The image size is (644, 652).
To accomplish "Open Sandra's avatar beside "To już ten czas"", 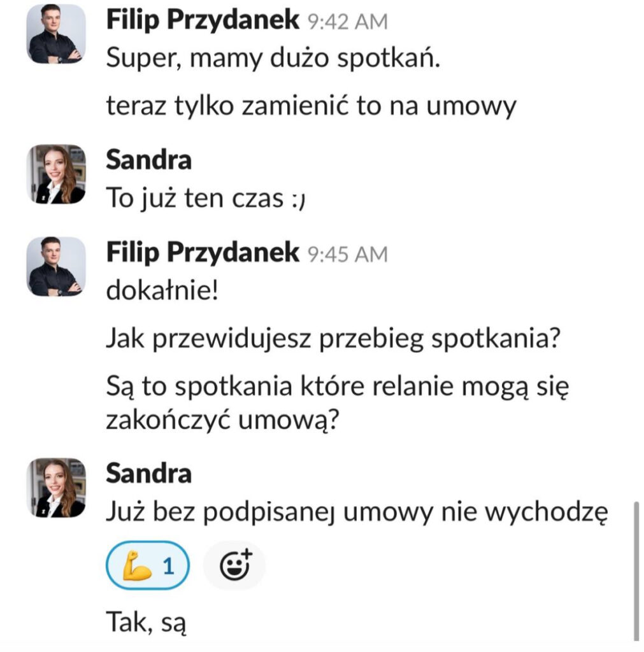I will [x=55, y=174].
